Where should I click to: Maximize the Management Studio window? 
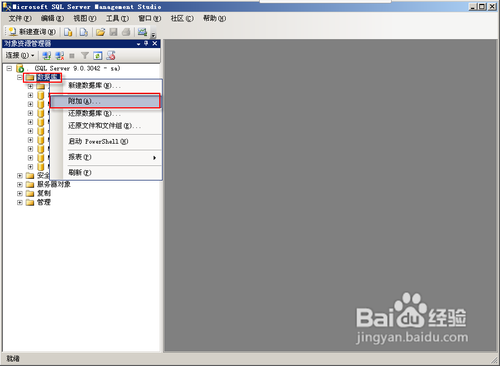[x=482, y=6]
